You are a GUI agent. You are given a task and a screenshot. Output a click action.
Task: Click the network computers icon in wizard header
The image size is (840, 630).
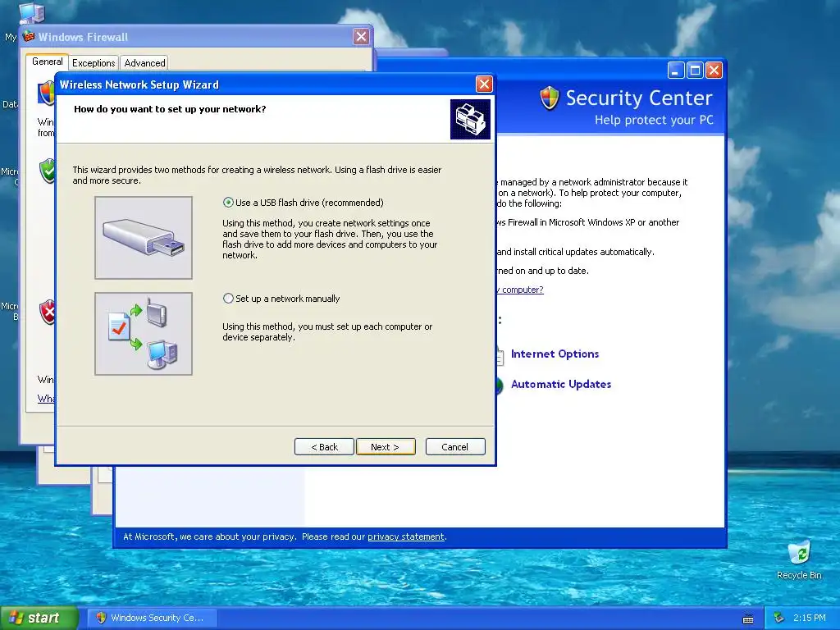[x=470, y=119]
